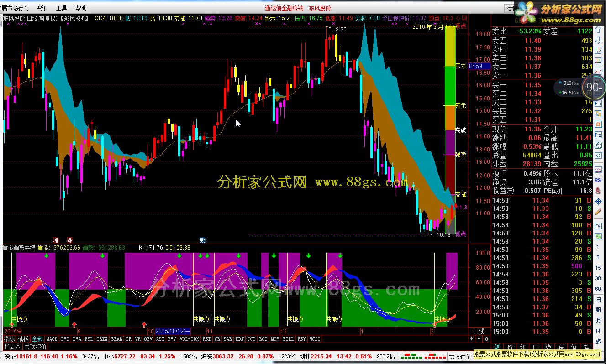Select the FSL indicator
The width and height of the screenshot is (606, 364).
89,339
